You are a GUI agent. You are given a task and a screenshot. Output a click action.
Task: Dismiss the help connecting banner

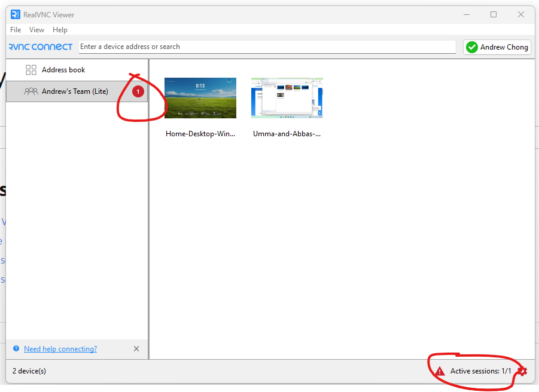point(136,349)
